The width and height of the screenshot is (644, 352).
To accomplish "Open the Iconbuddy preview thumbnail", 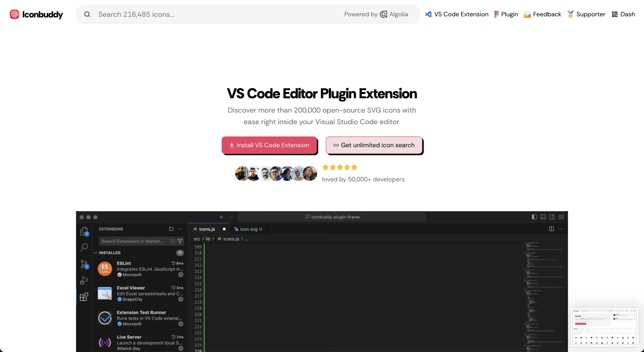I will 604,327.
